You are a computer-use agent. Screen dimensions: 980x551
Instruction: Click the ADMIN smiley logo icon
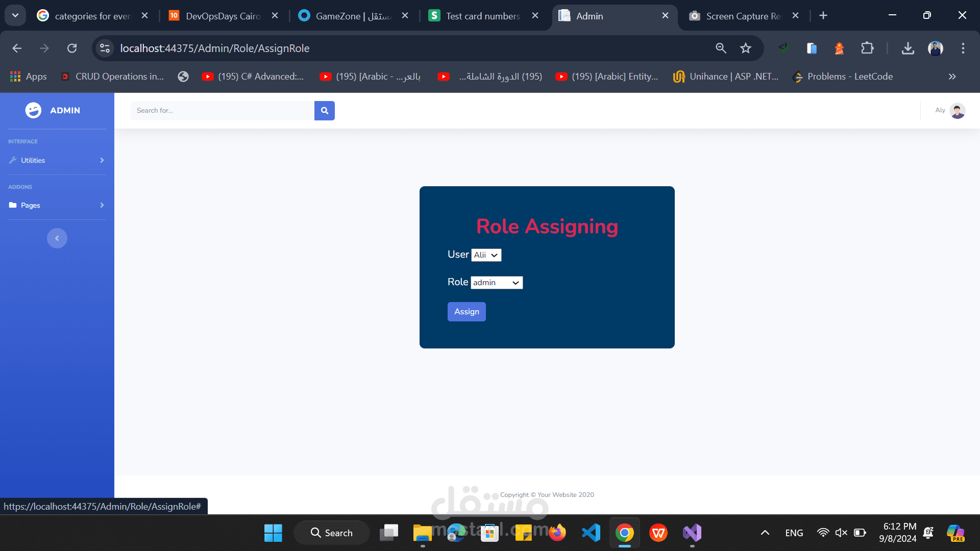tap(34, 110)
